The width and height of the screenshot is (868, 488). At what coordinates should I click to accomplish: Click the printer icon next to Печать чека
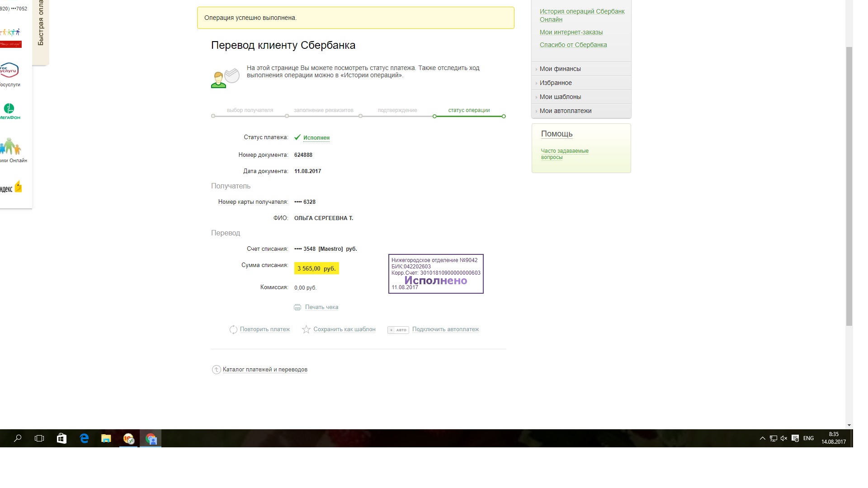(297, 307)
